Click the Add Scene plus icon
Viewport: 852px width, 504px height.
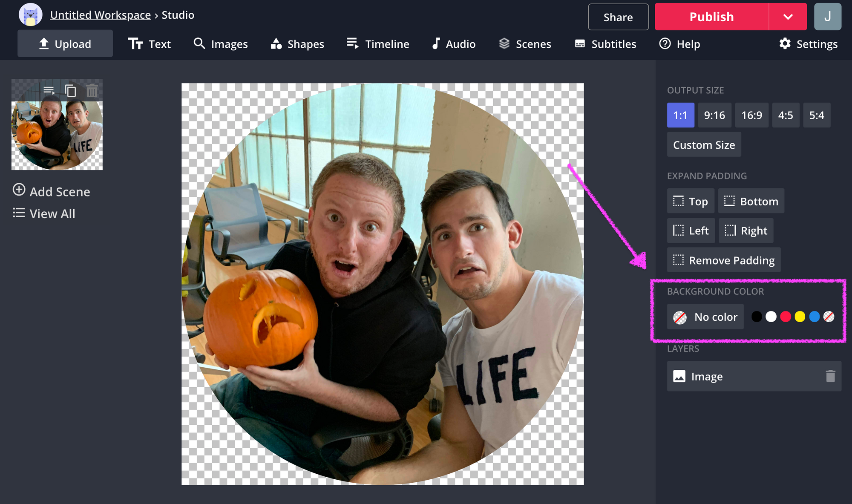19,190
